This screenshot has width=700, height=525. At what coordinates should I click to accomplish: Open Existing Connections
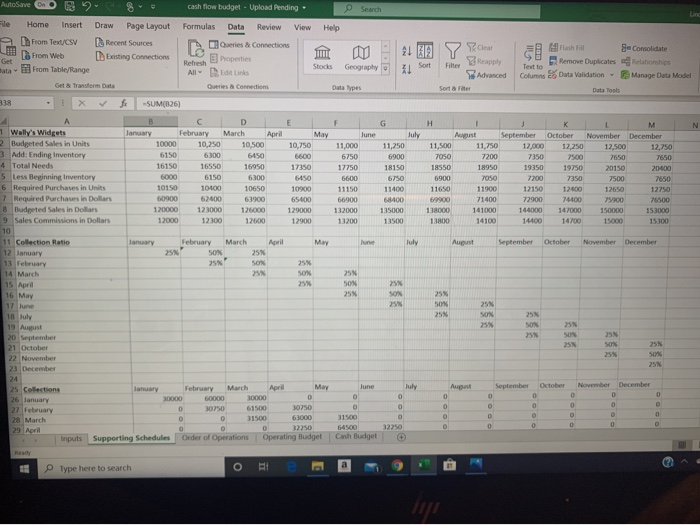133,57
